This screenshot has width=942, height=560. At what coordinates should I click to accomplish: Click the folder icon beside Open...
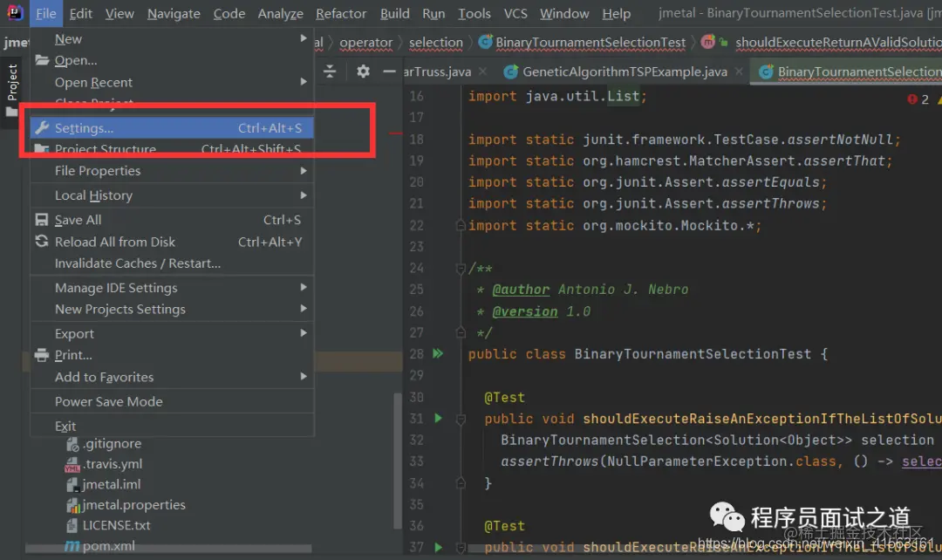tap(42, 60)
